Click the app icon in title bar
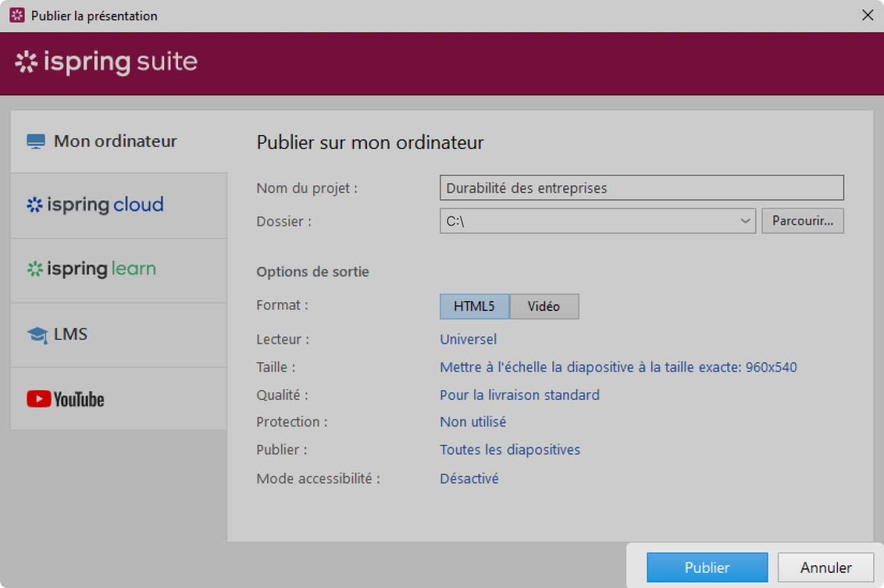 click(x=17, y=15)
